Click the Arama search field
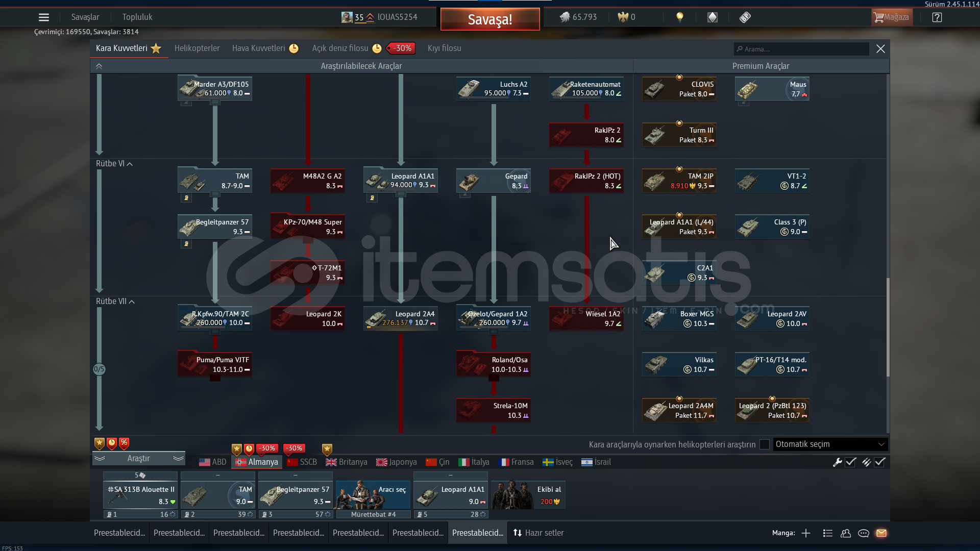The image size is (980, 551). (x=801, y=49)
